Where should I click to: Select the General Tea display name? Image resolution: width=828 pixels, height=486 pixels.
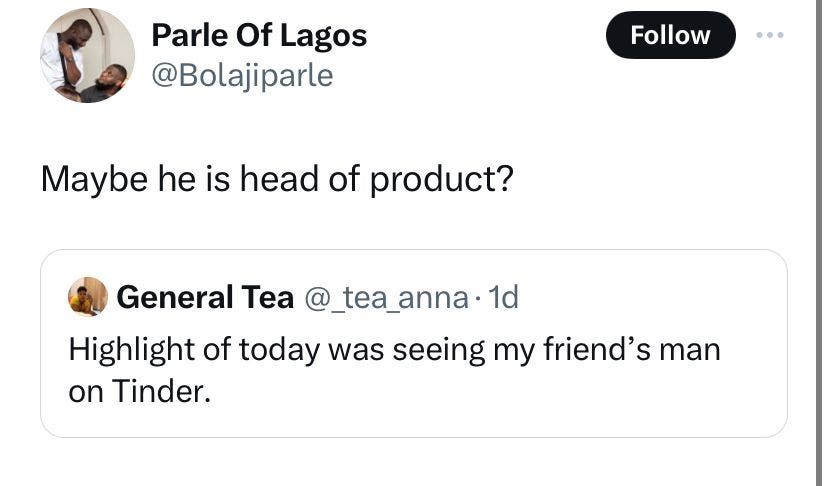point(205,297)
